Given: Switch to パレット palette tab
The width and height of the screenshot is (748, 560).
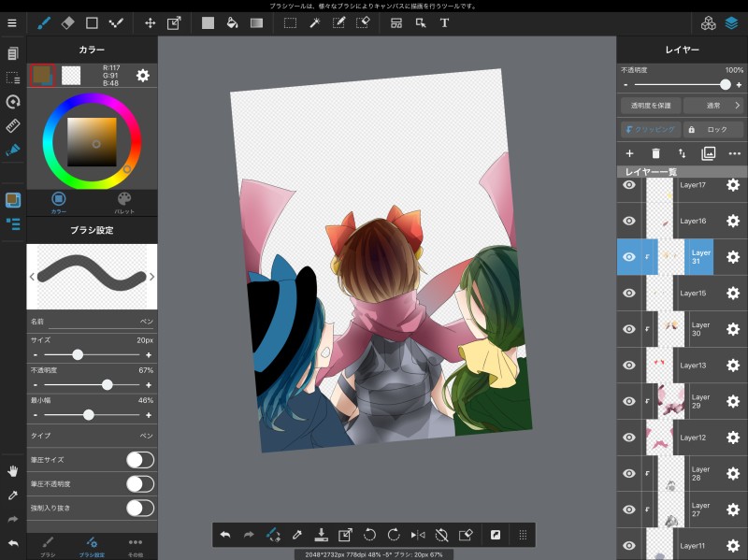Looking at the screenshot, I should coord(124,203).
